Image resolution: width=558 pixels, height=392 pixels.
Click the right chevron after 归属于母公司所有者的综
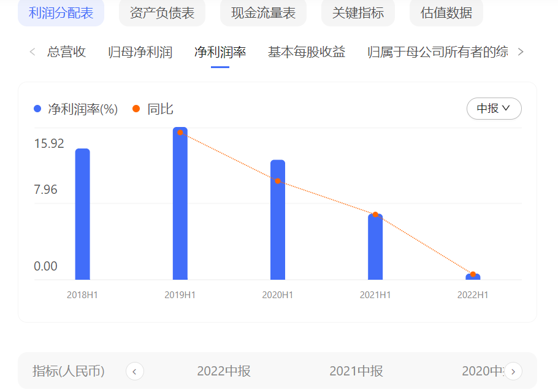pyautogui.click(x=521, y=52)
